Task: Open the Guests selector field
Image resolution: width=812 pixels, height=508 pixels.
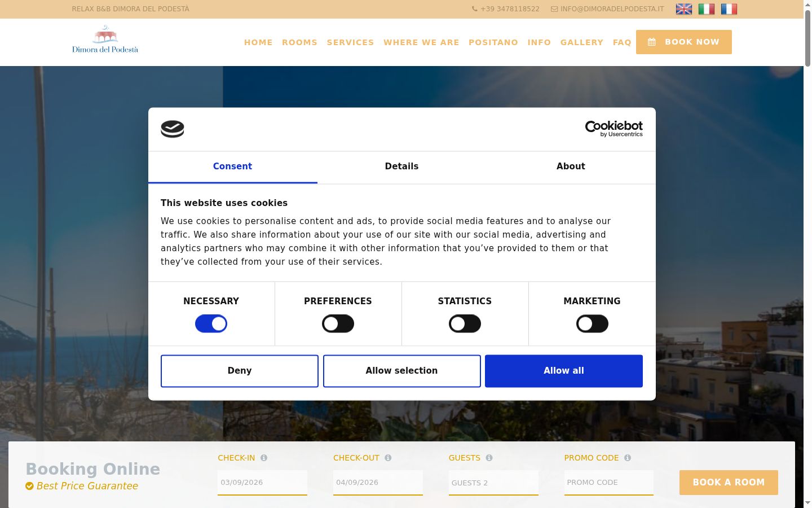Action: pos(493,483)
